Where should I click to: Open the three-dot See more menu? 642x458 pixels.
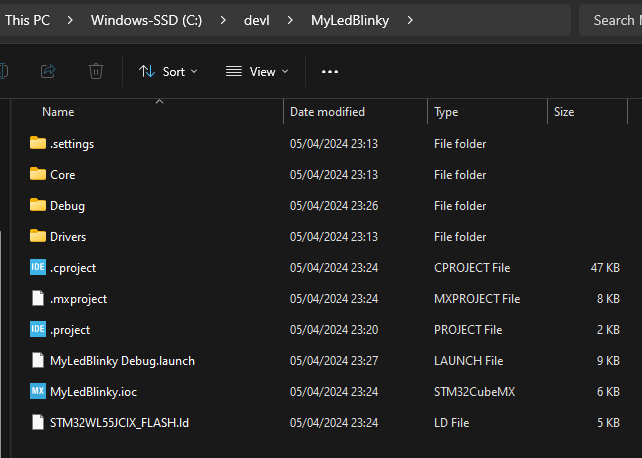point(330,71)
